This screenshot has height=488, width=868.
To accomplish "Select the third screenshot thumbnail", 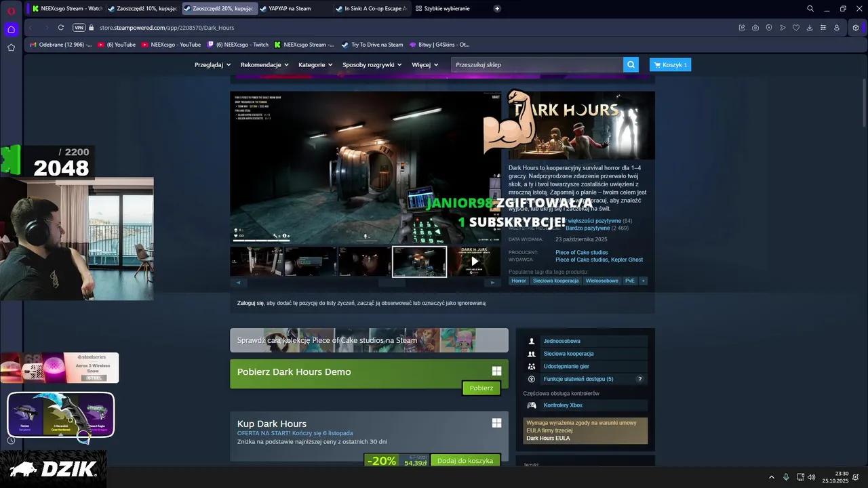I will (x=365, y=262).
